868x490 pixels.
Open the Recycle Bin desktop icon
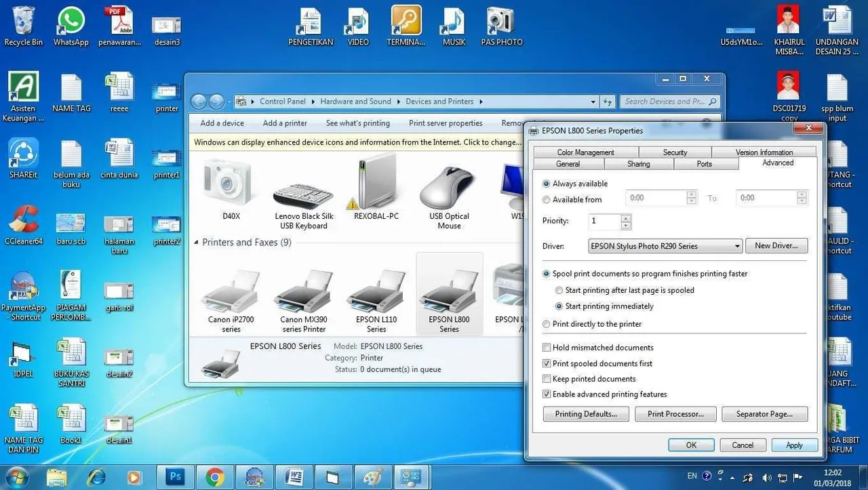[23, 26]
